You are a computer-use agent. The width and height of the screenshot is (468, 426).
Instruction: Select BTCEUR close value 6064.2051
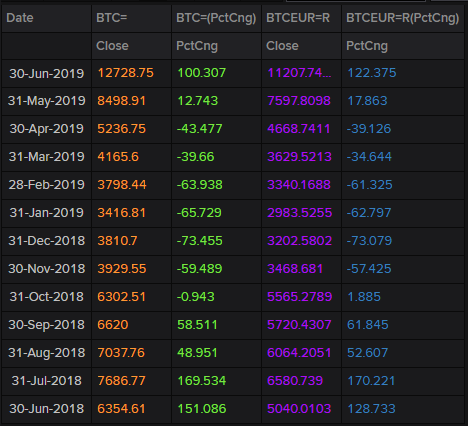pyautogui.click(x=299, y=353)
